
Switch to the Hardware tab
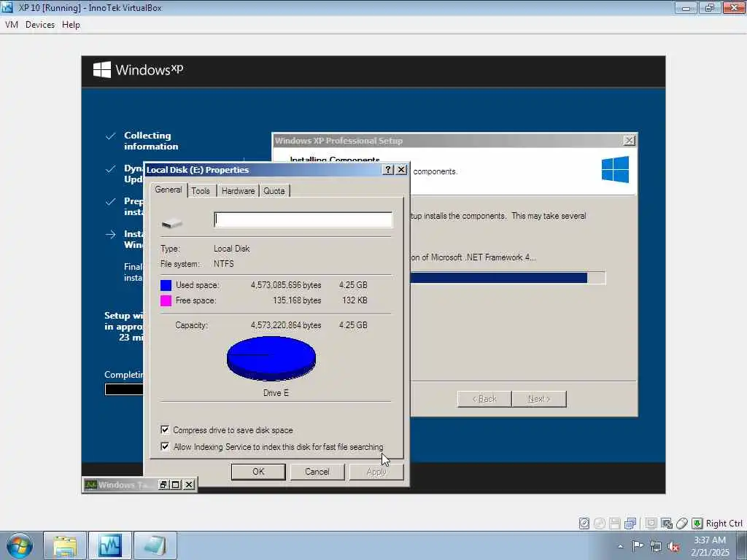pos(239,191)
